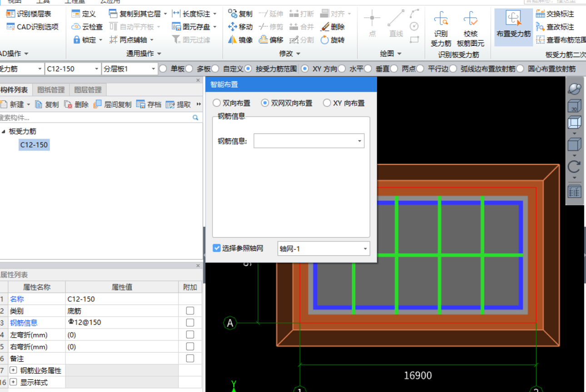This screenshot has width=586, height=392.
Task: Click 名称 value cell C12-150
Action: 122,299
